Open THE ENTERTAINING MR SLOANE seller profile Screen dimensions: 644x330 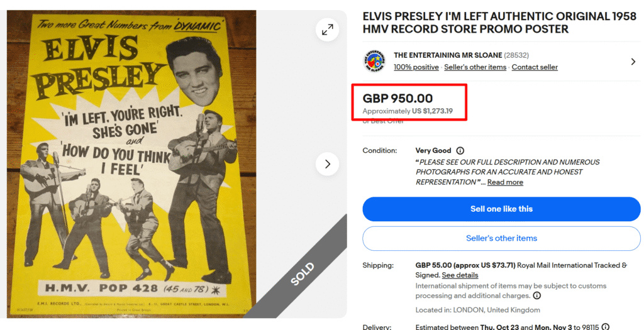pos(448,55)
